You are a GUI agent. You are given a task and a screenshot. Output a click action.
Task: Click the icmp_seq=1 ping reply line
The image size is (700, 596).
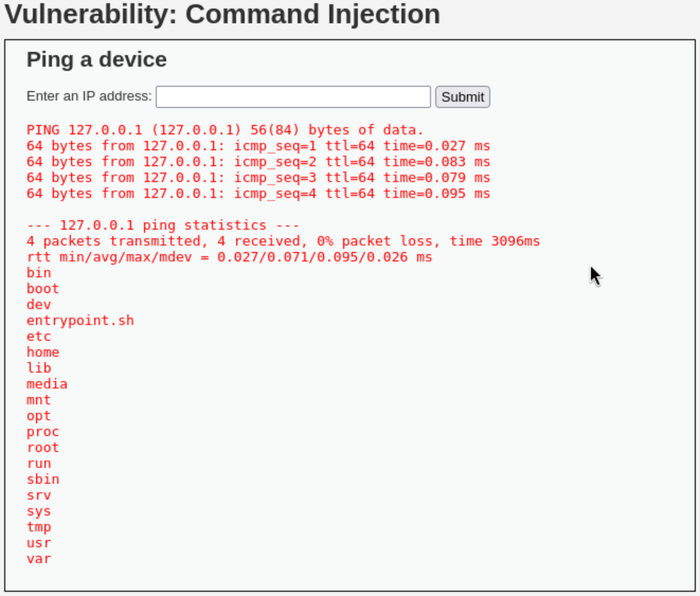258,146
